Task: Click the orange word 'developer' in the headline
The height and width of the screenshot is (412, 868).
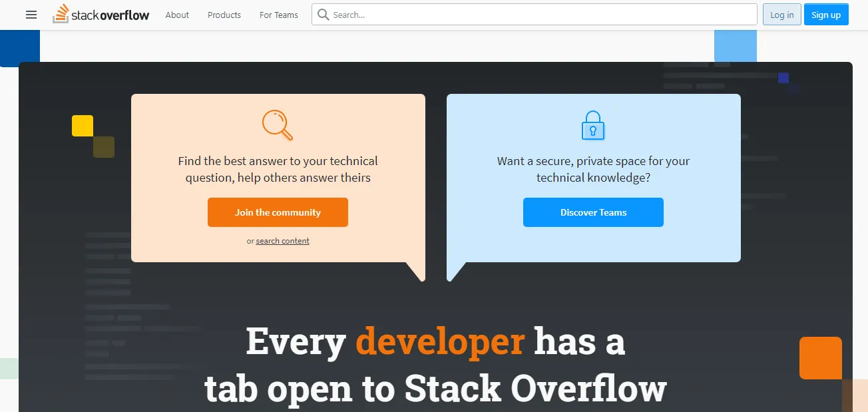Action: coord(440,341)
